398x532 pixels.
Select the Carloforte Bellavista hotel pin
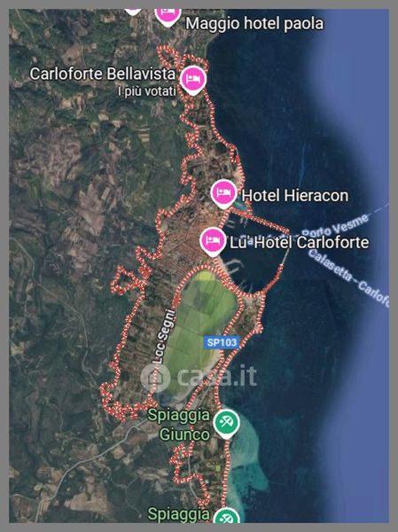click(x=192, y=80)
